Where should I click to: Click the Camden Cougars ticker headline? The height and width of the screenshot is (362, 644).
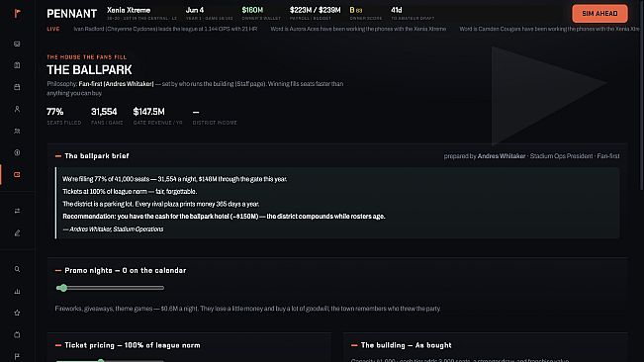pos(549,29)
